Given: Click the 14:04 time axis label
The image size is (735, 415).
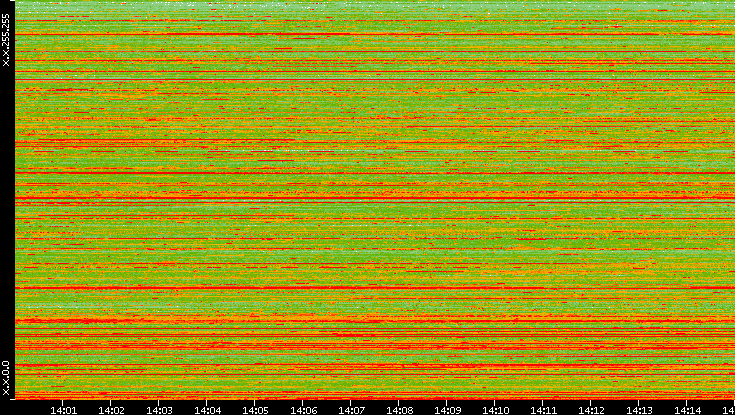Looking at the screenshot, I should [207, 410].
